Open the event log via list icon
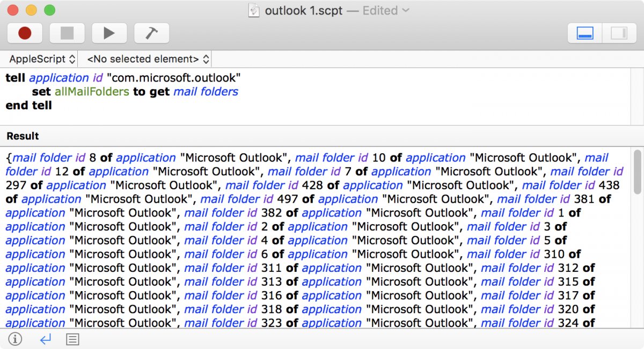The width and height of the screenshot is (644, 349). click(x=72, y=339)
